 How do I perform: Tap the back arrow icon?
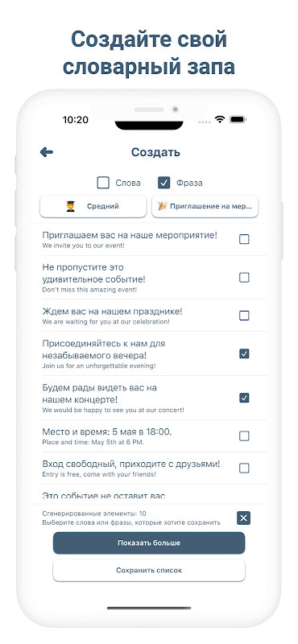pyautogui.click(x=47, y=152)
